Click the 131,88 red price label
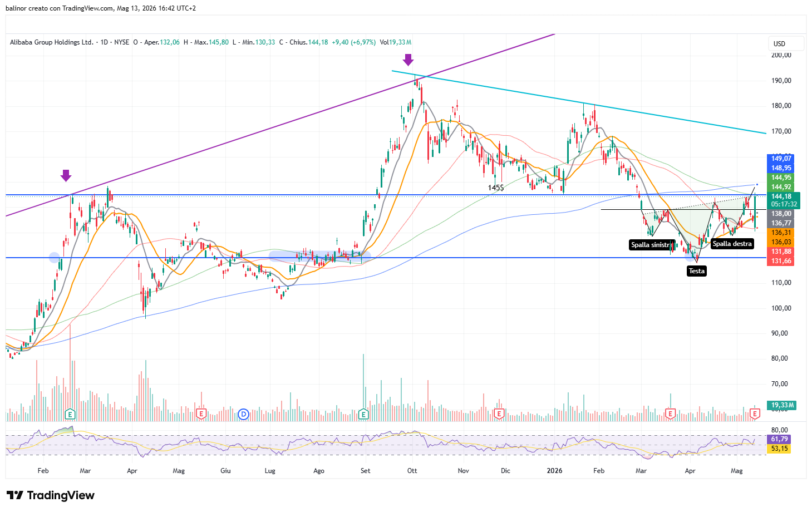The image size is (812, 512). pos(781,252)
